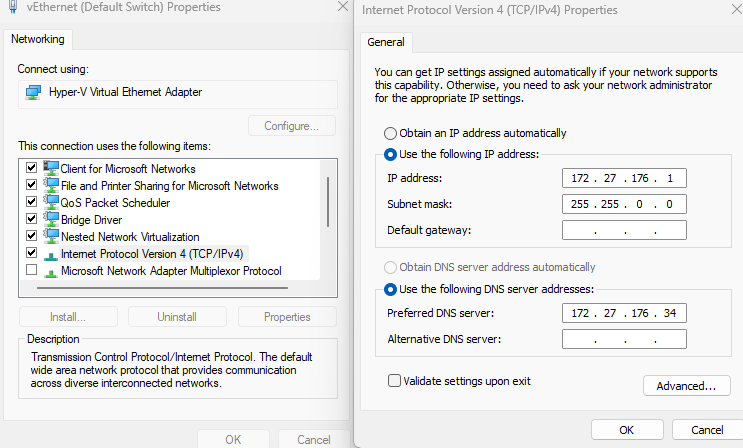
Task: Click the Bridge Driver icon
Action: (x=50, y=219)
